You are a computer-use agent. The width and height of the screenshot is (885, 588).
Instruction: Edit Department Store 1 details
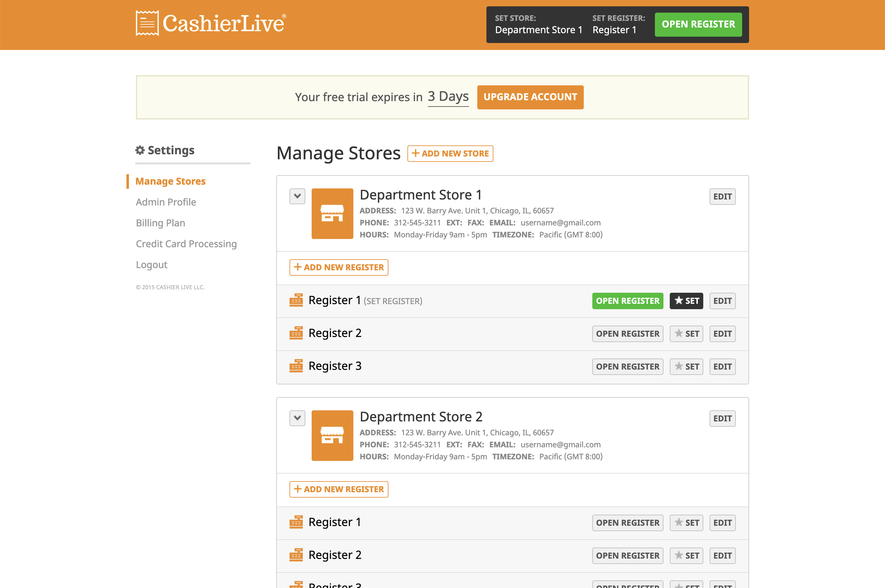tap(722, 197)
